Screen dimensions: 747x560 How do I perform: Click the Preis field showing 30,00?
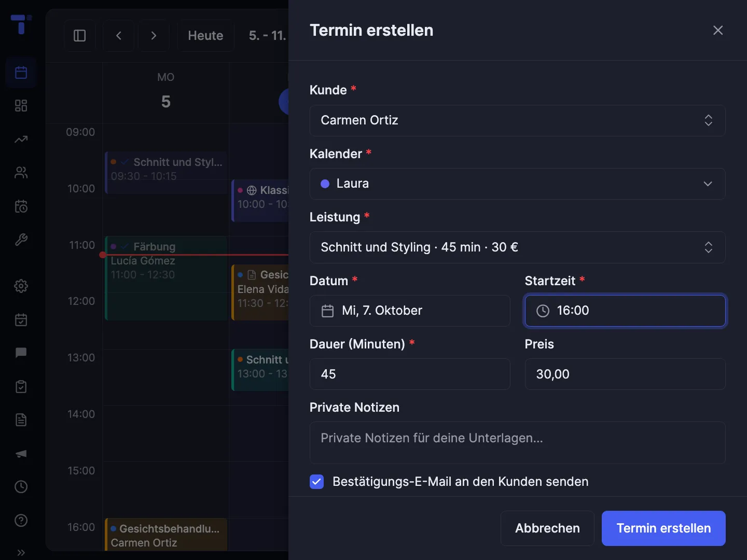point(625,374)
